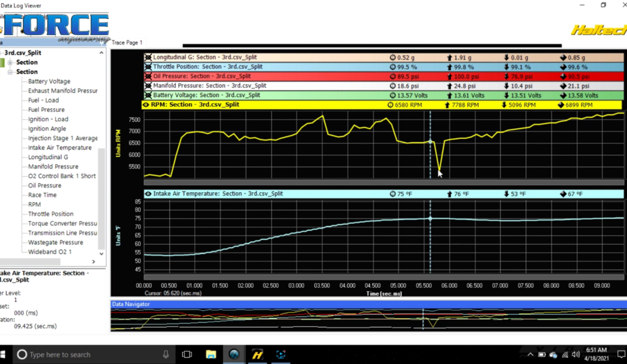This screenshot has height=364, width=627.
Task: Expand the first Section tree node
Action: pyautogui.click(x=10, y=63)
